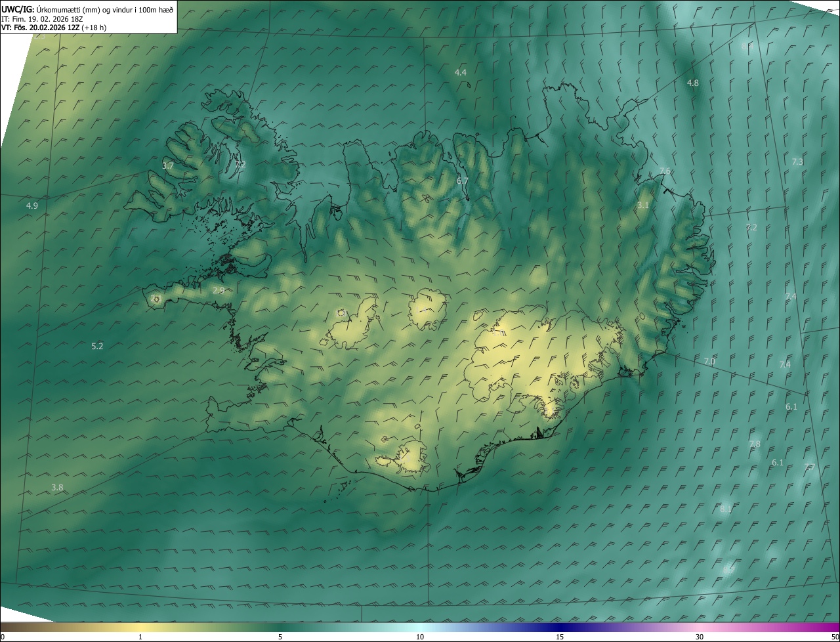Click the map value 3.1
This screenshot has height=642, width=840.
coord(642,205)
